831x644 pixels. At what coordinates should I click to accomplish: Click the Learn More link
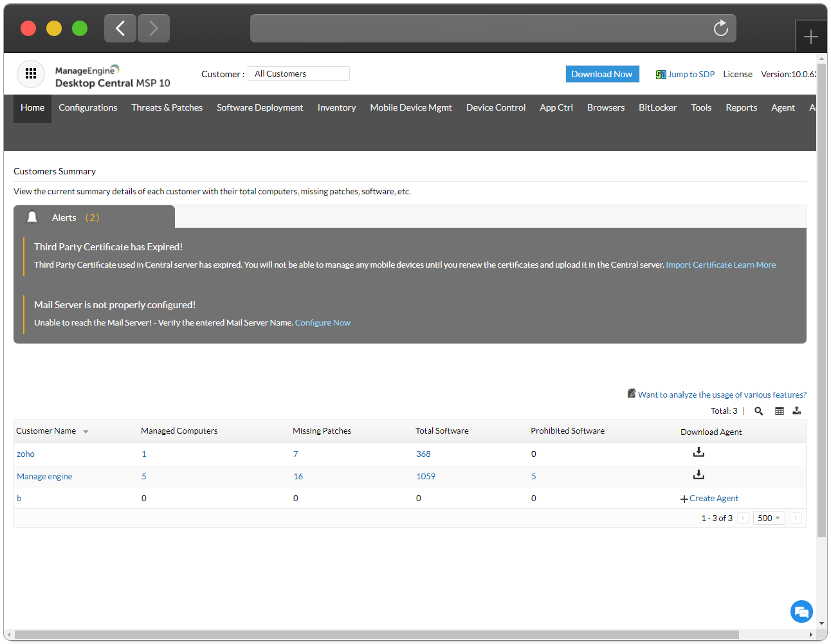click(x=754, y=265)
